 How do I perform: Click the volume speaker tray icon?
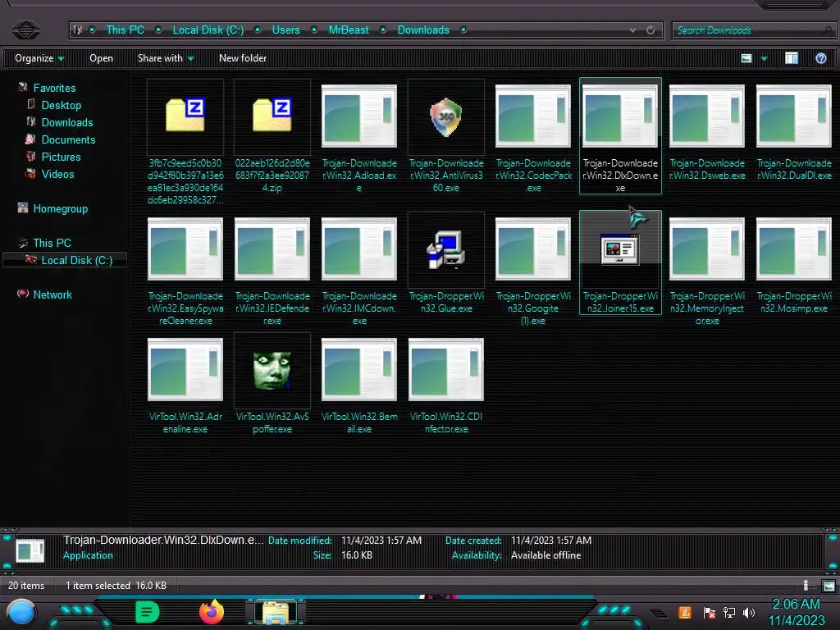tap(749, 612)
